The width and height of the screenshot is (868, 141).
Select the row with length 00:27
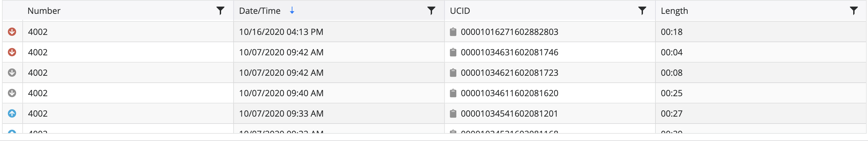(x=434, y=113)
